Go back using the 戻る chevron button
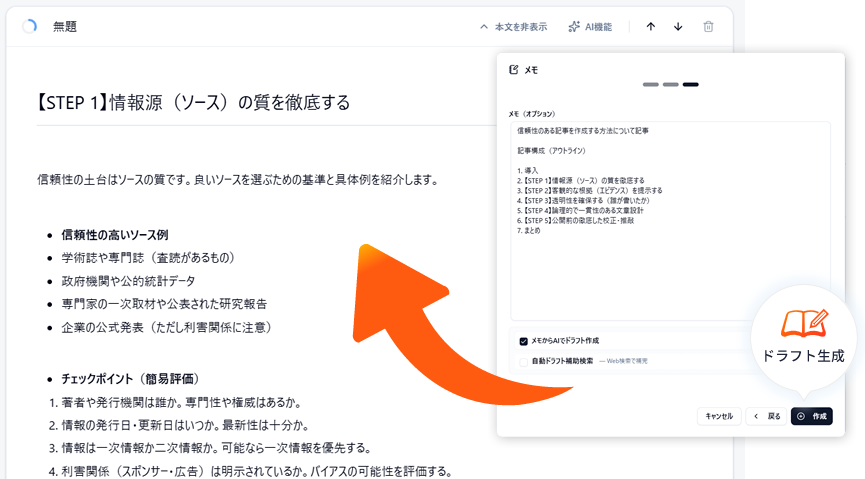865x479 pixels. pos(766,416)
